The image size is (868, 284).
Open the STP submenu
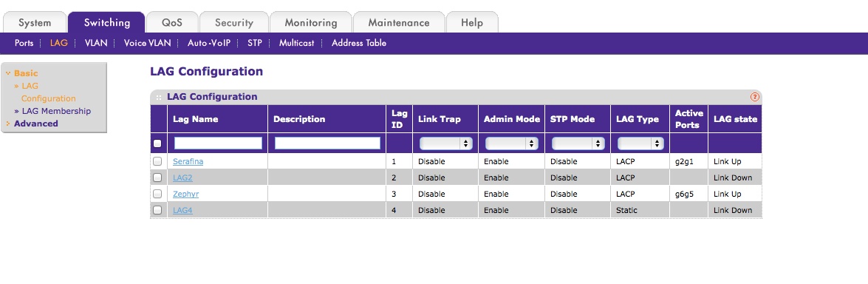coord(255,43)
